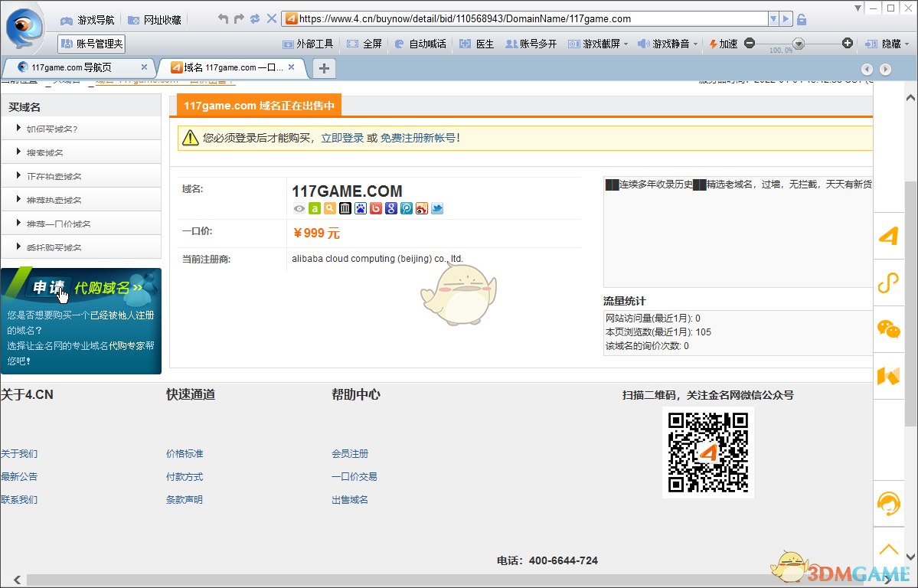This screenshot has height=588, width=918.
Task: Open the address bar history dropdown
Action: [775, 19]
